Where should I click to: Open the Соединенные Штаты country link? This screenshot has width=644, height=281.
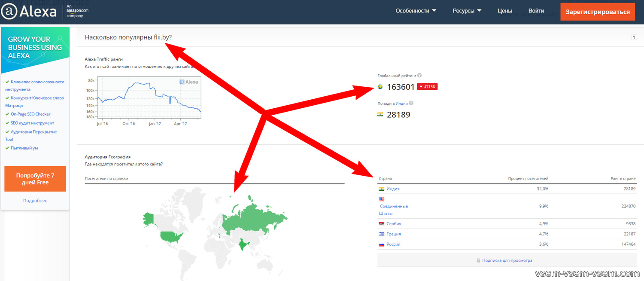(393, 210)
